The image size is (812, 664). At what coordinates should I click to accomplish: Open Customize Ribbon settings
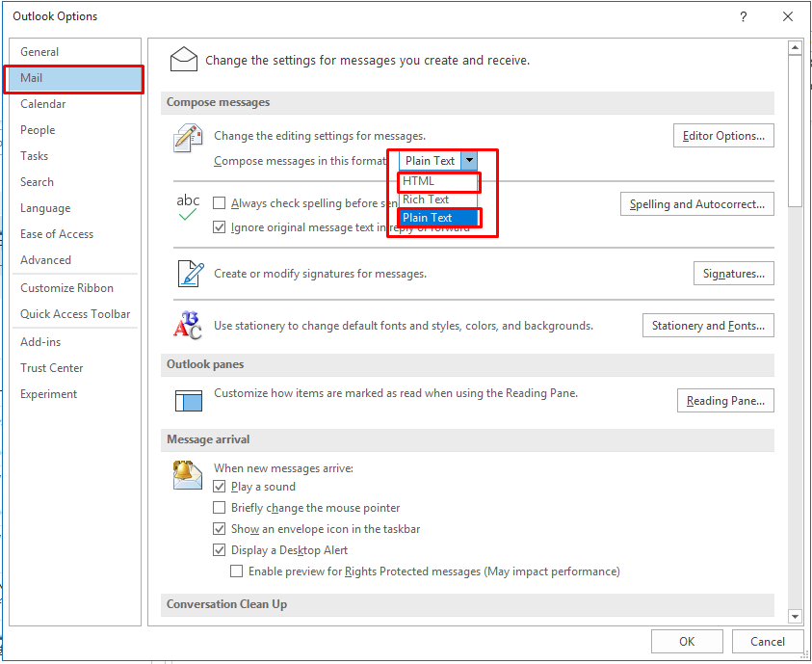pyautogui.click(x=75, y=288)
